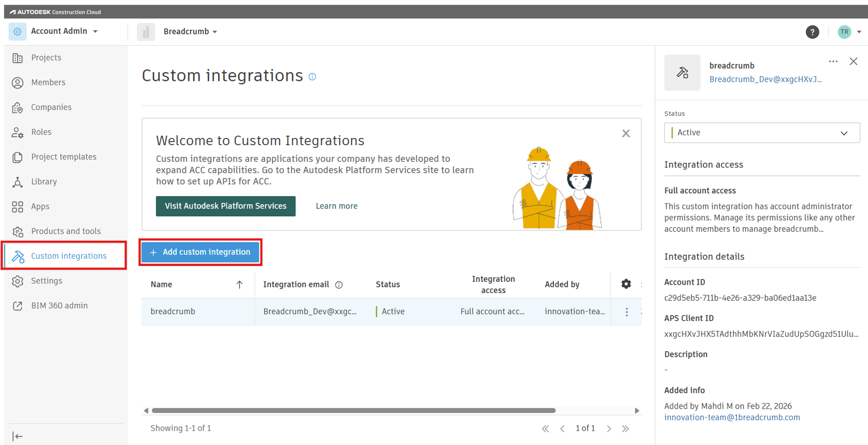Click the Project templates document icon
868x445 pixels.
click(18, 157)
